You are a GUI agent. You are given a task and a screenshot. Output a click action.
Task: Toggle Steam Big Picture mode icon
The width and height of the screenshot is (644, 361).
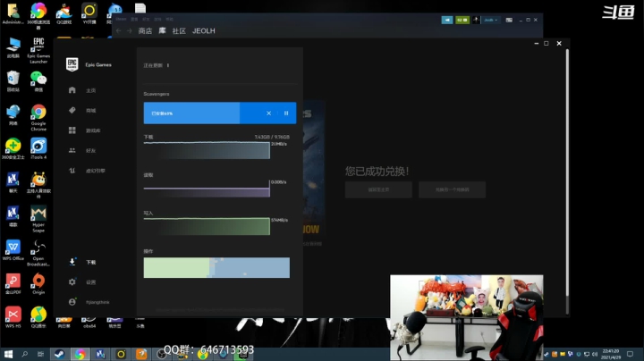pos(509,20)
